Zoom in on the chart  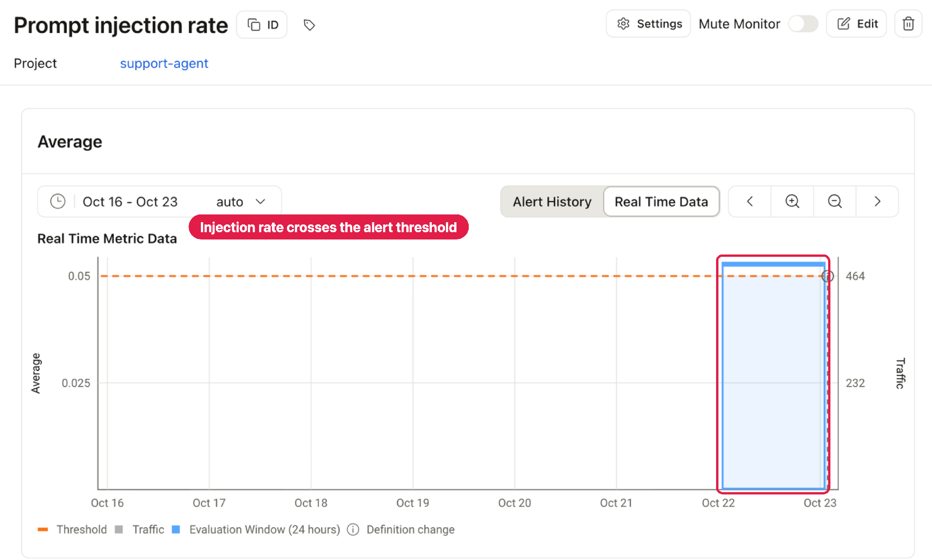(792, 201)
